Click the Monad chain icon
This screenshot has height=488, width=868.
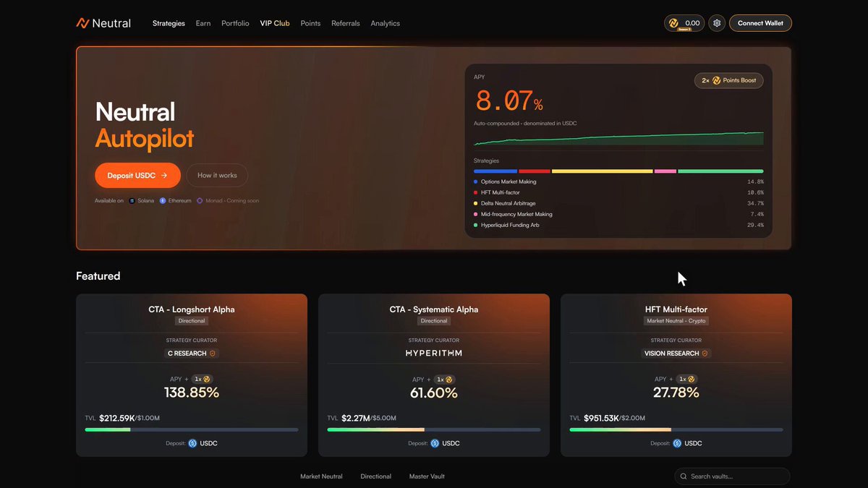pos(200,200)
